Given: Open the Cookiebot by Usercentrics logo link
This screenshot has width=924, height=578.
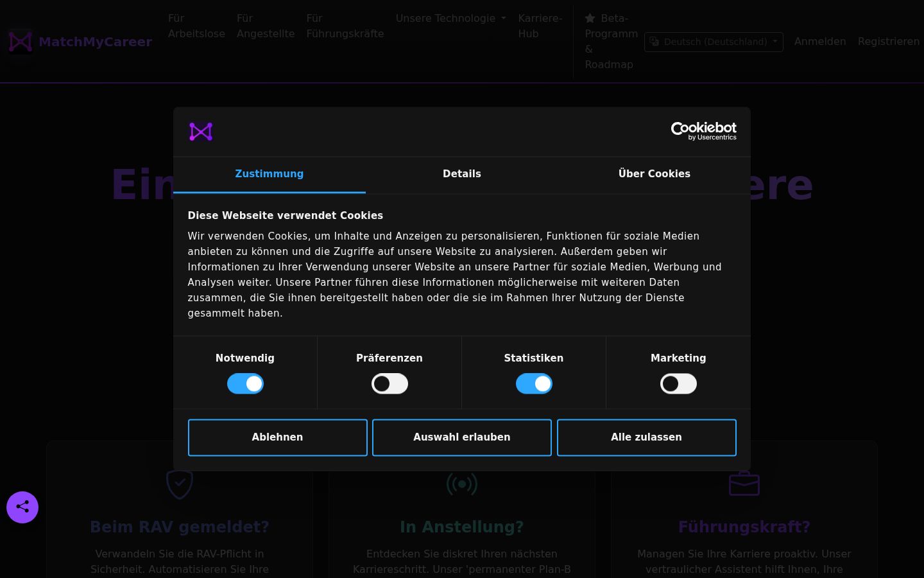Looking at the screenshot, I should point(703,131).
